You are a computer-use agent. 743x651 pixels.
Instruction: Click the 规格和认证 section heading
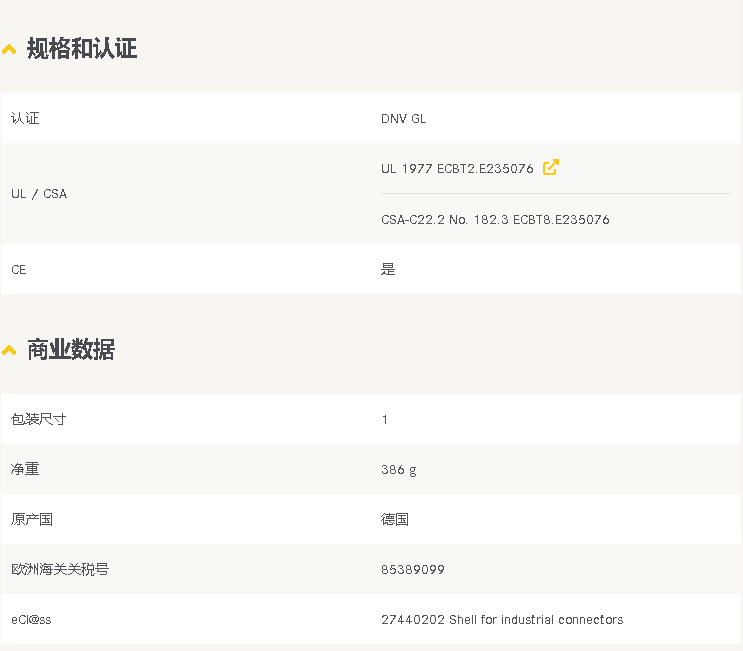(x=81, y=48)
